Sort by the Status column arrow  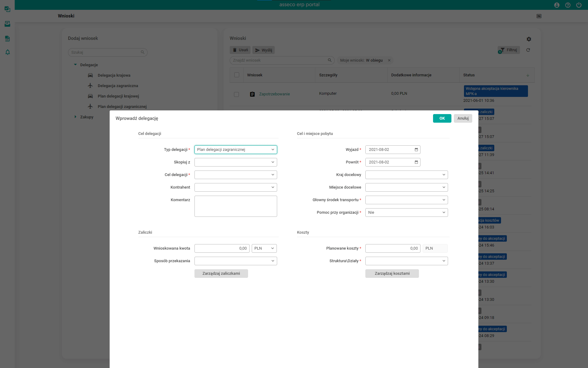click(528, 75)
